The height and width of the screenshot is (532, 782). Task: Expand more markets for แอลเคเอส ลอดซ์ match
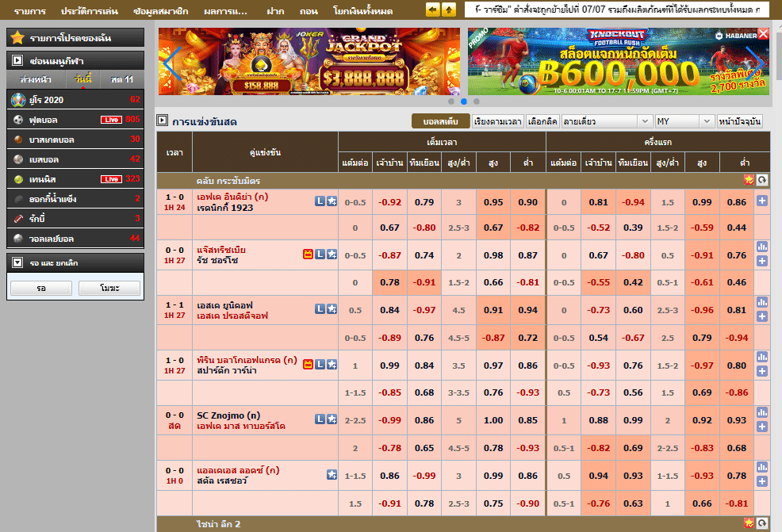tap(762, 481)
